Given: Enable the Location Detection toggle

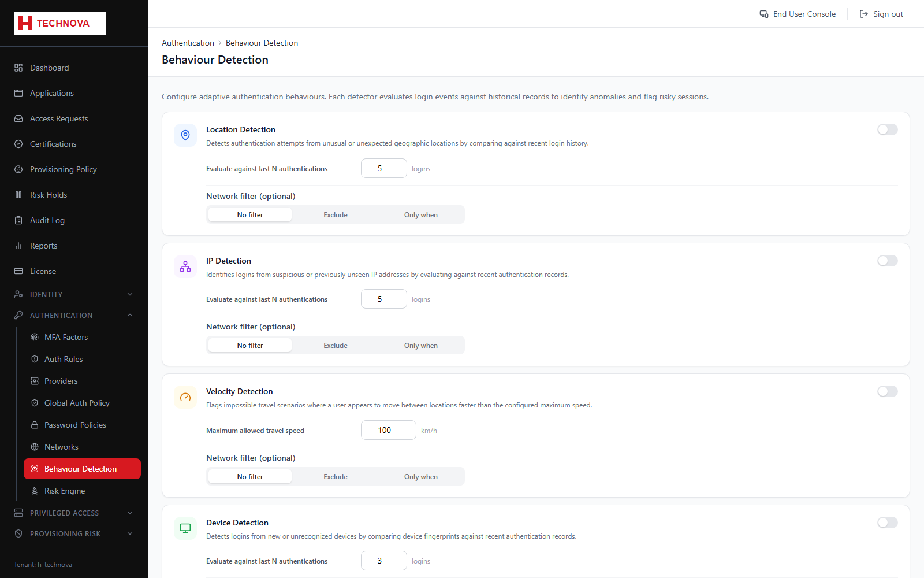Looking at the screenshot, I should tap(888, 129).
